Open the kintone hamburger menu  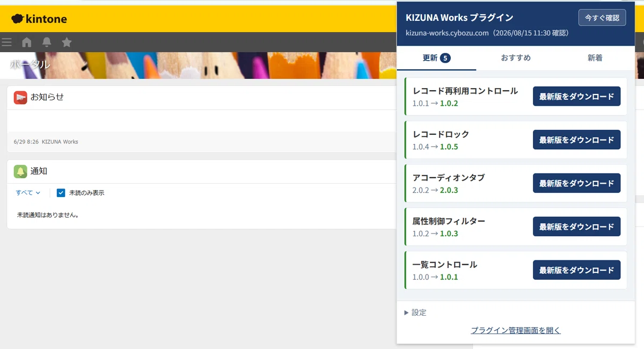coord(6,42)
